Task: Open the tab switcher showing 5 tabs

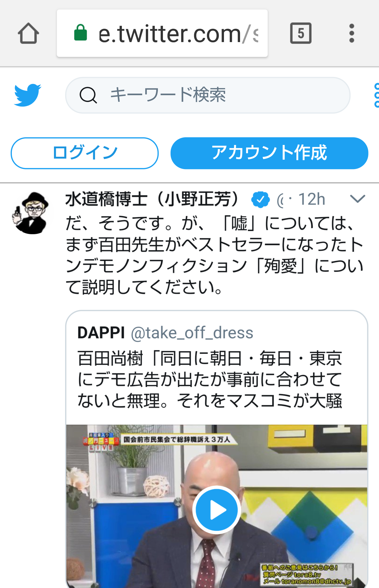Action: click(x=301, y=33)
